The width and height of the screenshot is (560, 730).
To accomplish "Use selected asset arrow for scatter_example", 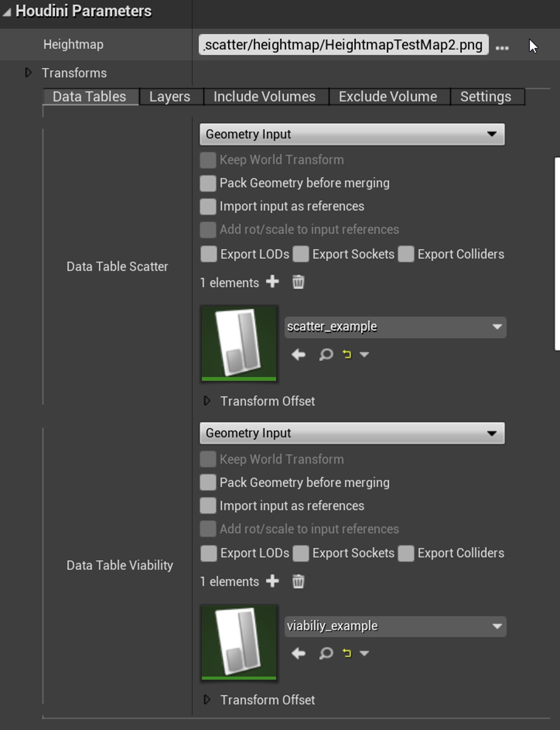I will pyautogui.click(x=299, y=354).
